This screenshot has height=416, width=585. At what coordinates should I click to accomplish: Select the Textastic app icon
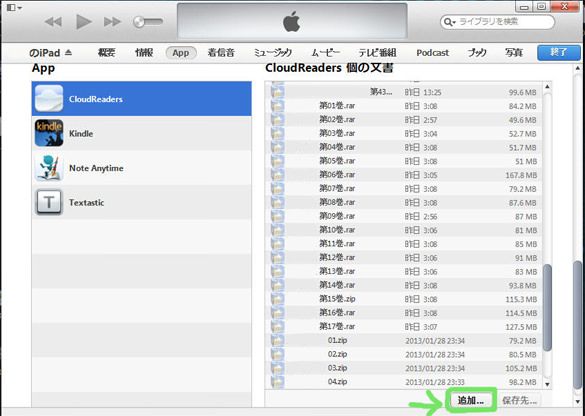49,202
